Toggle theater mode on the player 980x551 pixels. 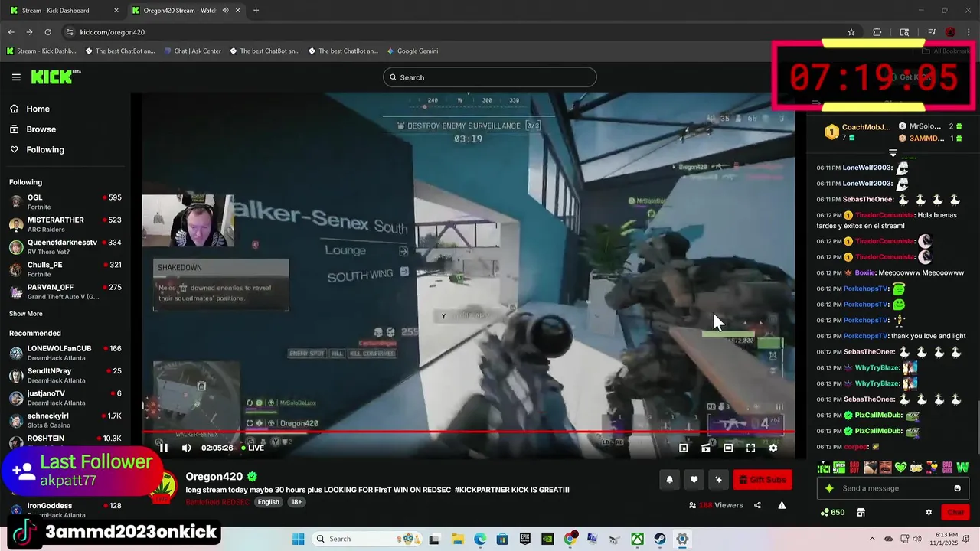728,448
